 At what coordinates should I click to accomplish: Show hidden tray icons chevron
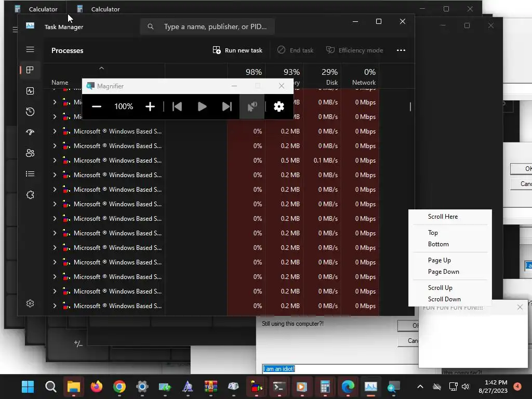click(420, 387)
